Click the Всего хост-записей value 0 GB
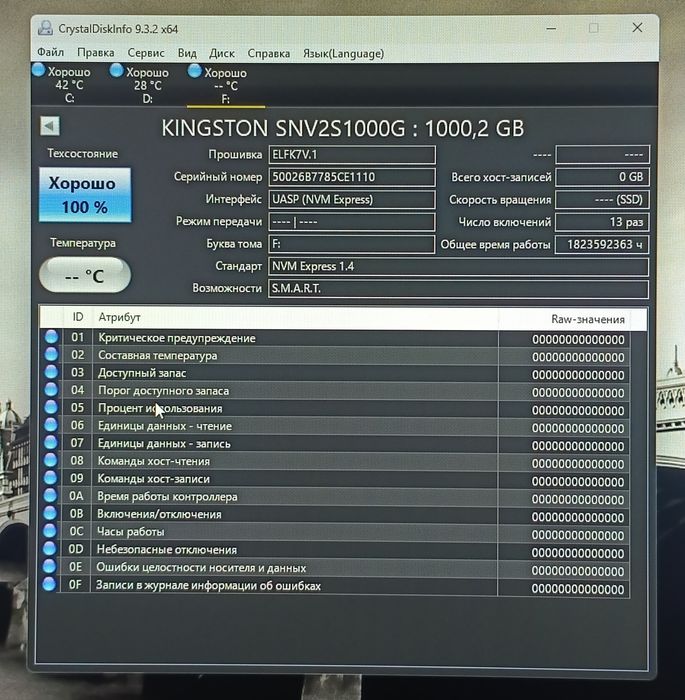 [x=602, y=177]
